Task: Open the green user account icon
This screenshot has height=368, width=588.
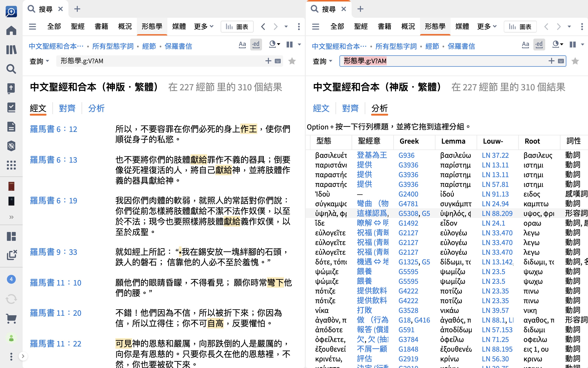Action: (11, 338)
